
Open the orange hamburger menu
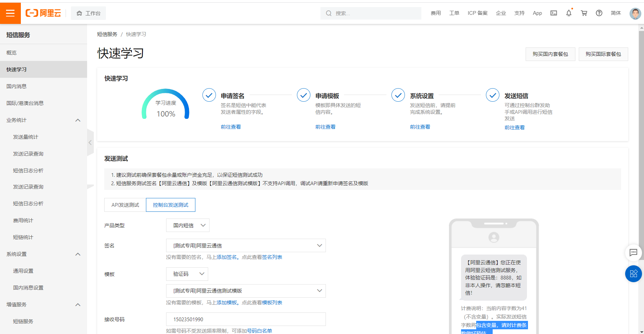(10, 13)
